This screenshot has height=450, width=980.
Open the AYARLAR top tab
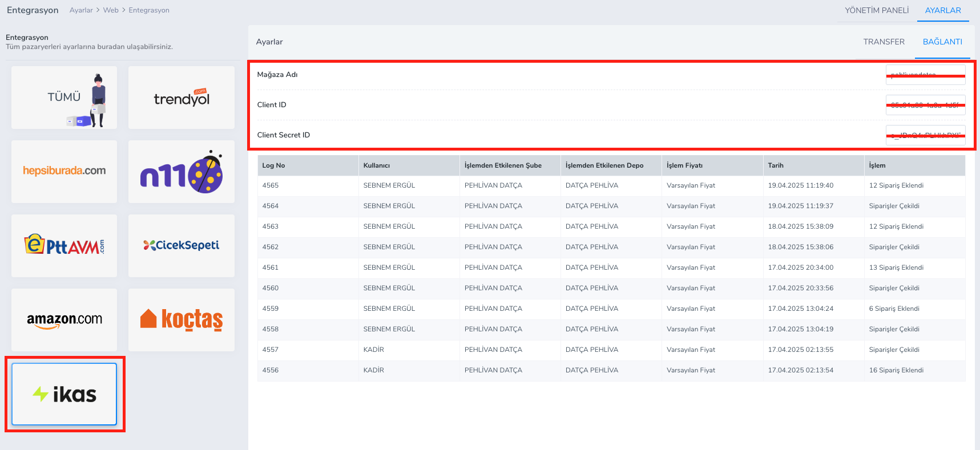click(x=943, y=10)
